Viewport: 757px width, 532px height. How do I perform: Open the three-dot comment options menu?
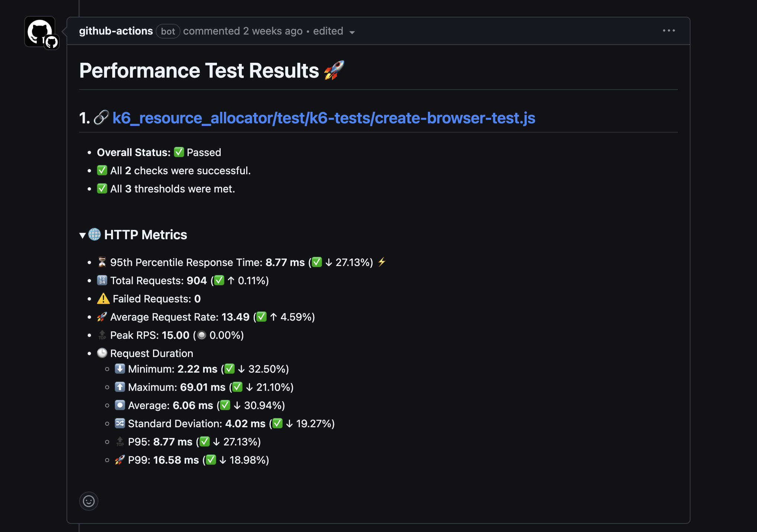point(669,31)
